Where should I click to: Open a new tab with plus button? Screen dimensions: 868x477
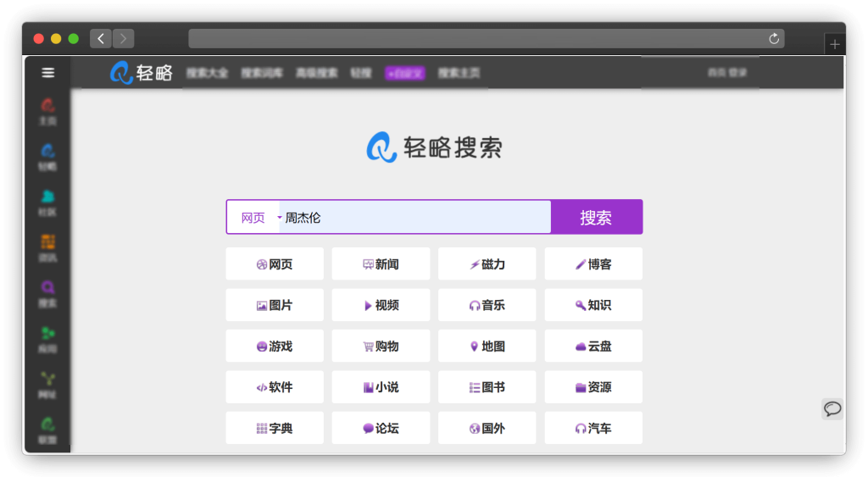835,44
